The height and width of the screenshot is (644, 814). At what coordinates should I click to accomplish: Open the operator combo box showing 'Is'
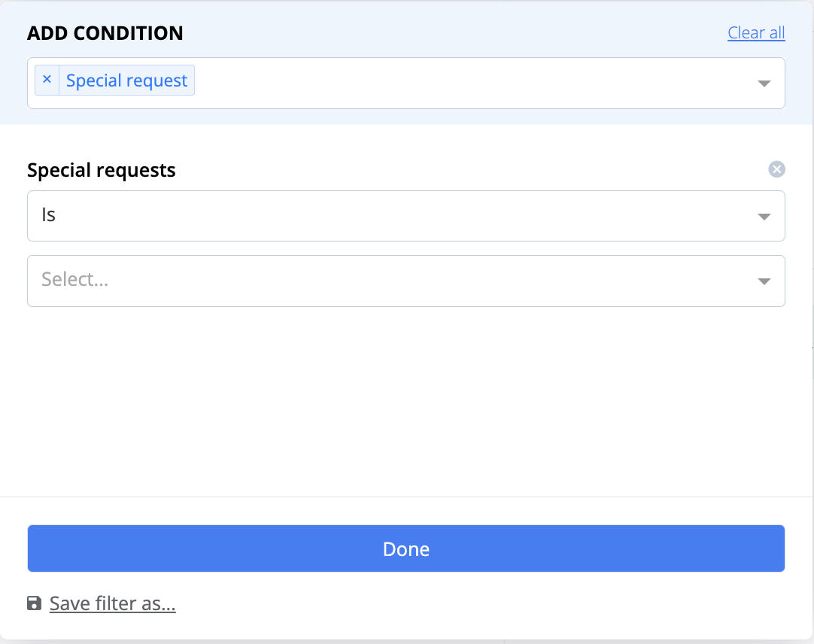pyautogui.click(x=406, y=216)
